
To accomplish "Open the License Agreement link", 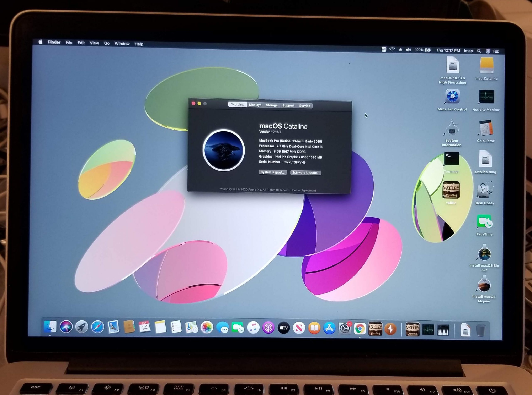I will pyautogui.click(x=303, y=190).
